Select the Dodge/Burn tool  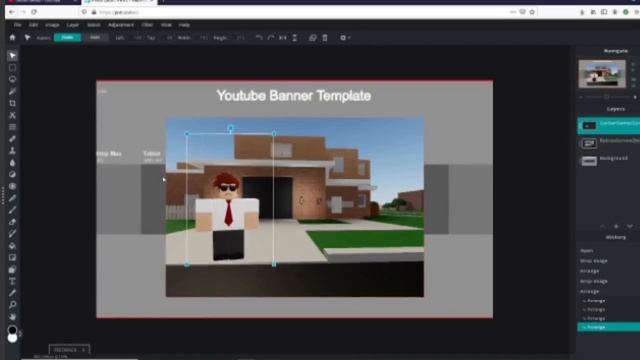[x=12, y=174]
